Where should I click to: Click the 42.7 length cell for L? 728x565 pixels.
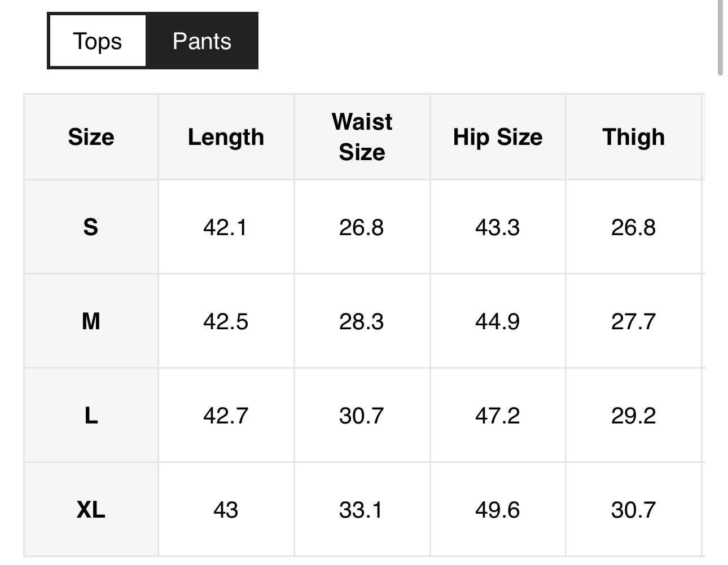[226, 416]
